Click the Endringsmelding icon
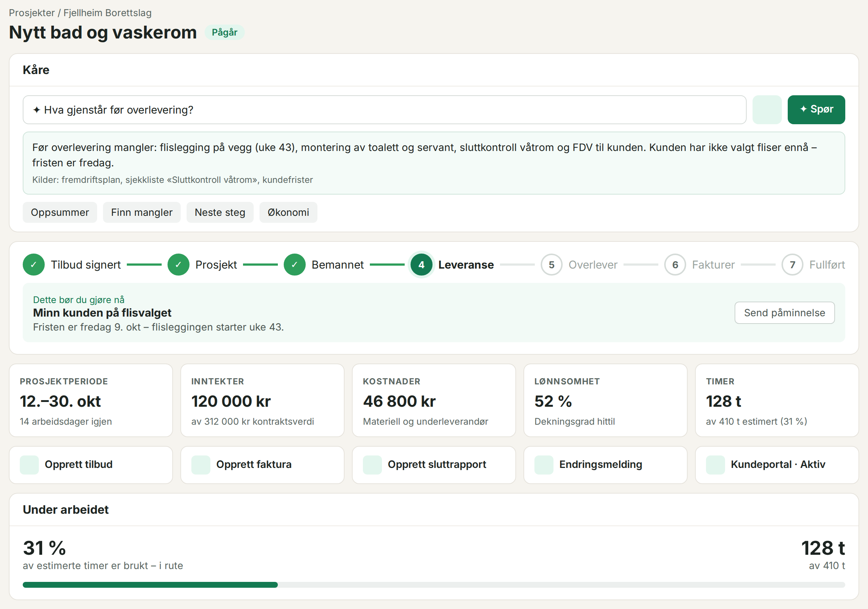The width and height of the screenshot is (868, 609). 544,465
